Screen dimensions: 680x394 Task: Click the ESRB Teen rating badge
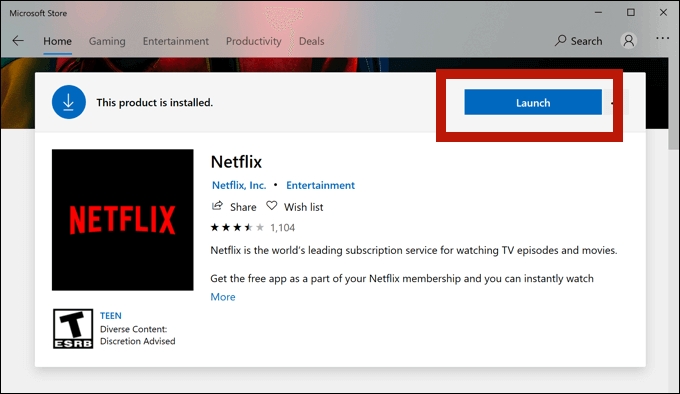tap(73, 329)
